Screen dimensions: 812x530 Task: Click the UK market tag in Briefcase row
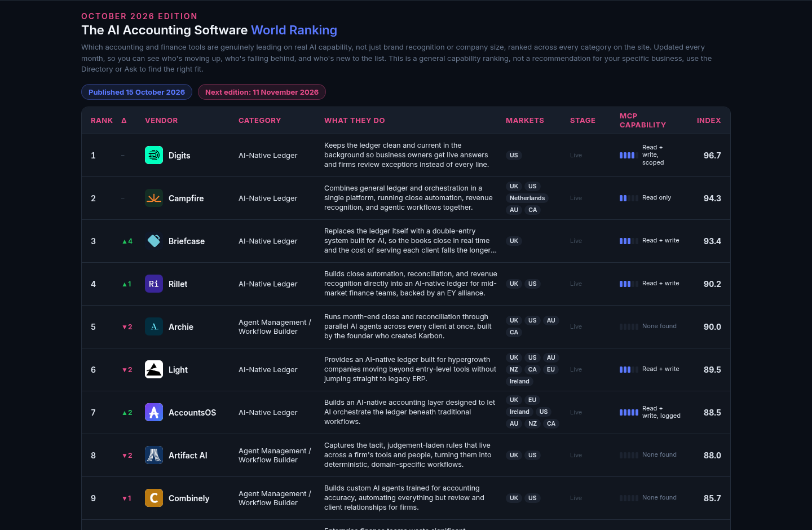(514, 241)
